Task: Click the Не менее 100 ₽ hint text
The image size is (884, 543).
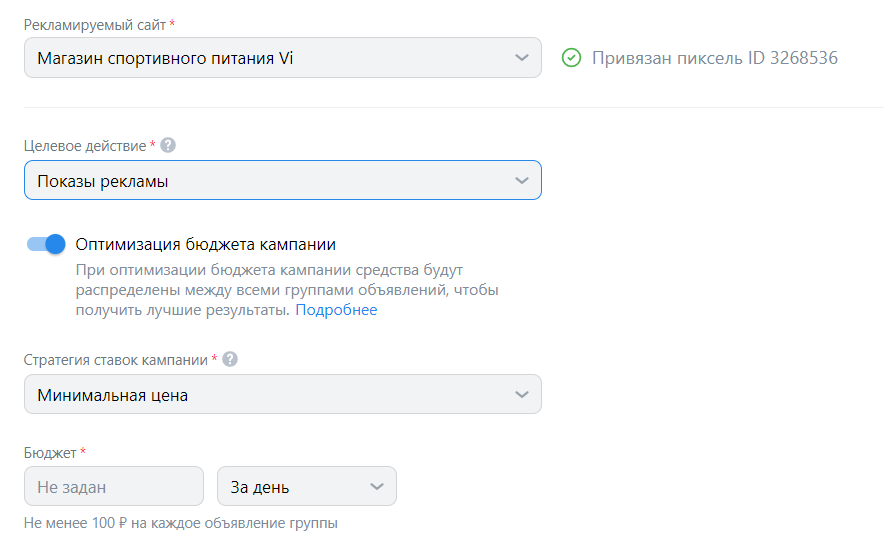Action: pyautogui.click(x=180, y=523)
